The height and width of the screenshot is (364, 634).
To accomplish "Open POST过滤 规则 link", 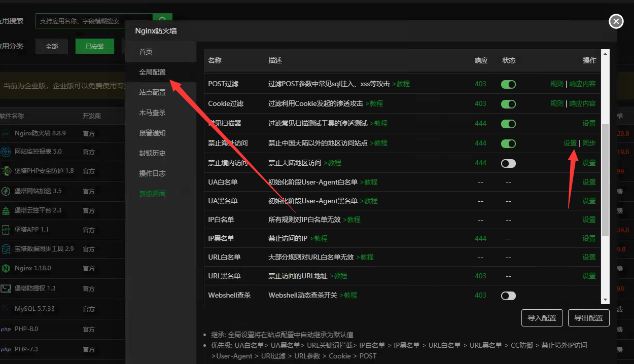I will coord(557,84).
